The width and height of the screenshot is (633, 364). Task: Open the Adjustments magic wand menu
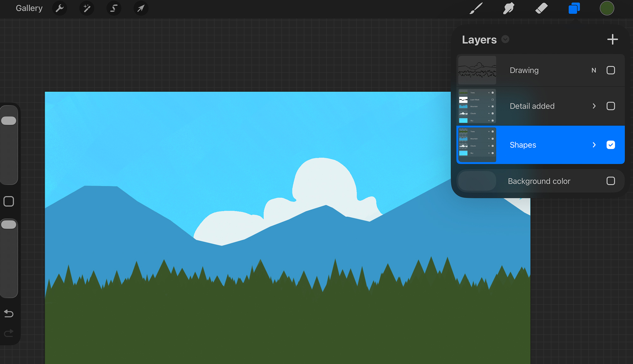coord(87,8)
